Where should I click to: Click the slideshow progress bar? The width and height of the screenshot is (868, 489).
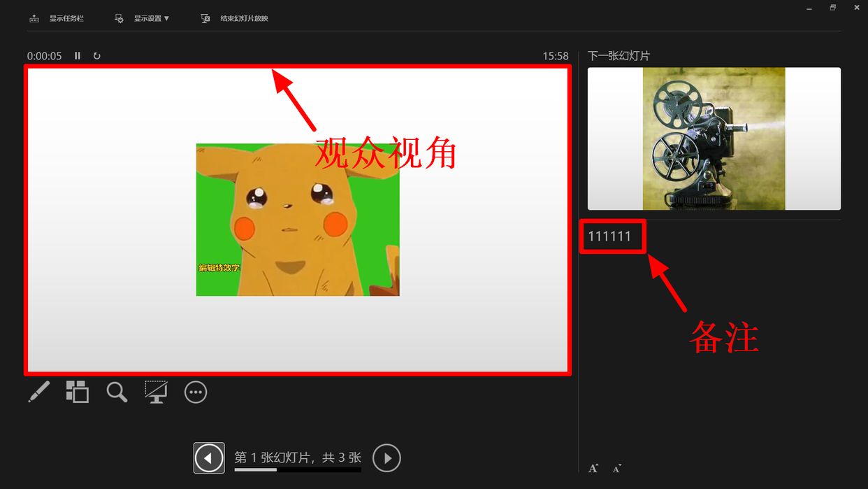click(x=297, y=470)
